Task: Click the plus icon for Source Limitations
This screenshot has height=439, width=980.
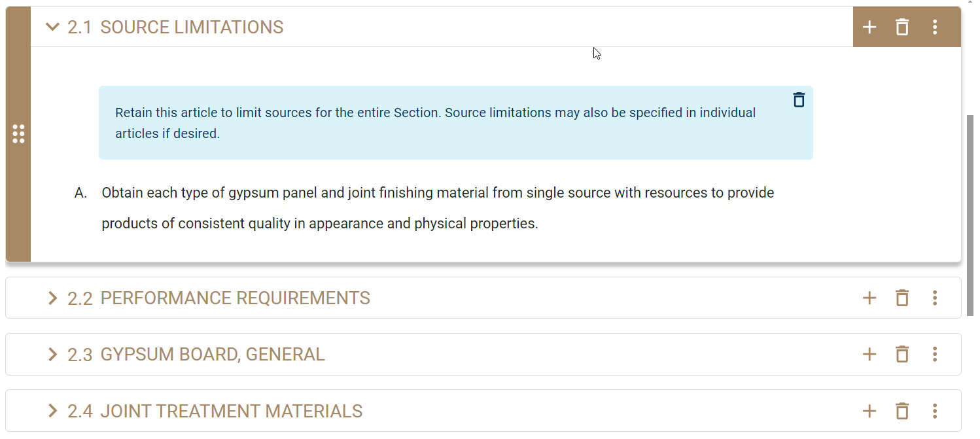Action: pos(869,27)
